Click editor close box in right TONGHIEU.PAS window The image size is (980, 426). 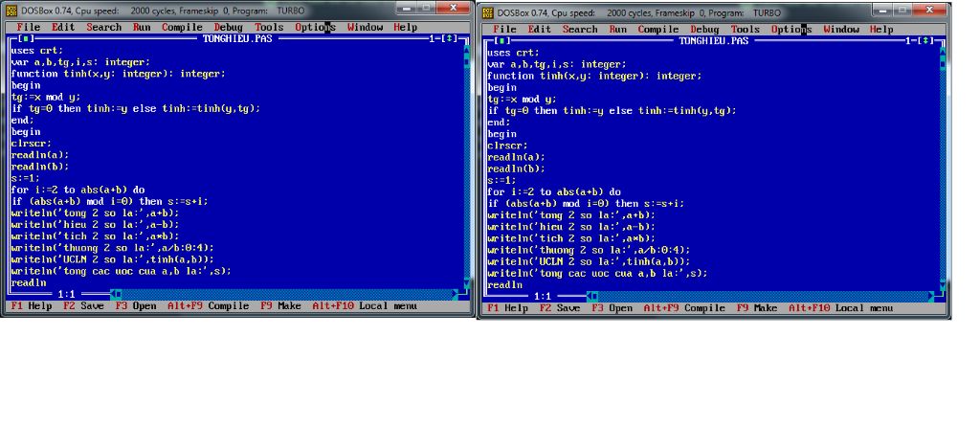pyautogui.click(x=501, y=41)
